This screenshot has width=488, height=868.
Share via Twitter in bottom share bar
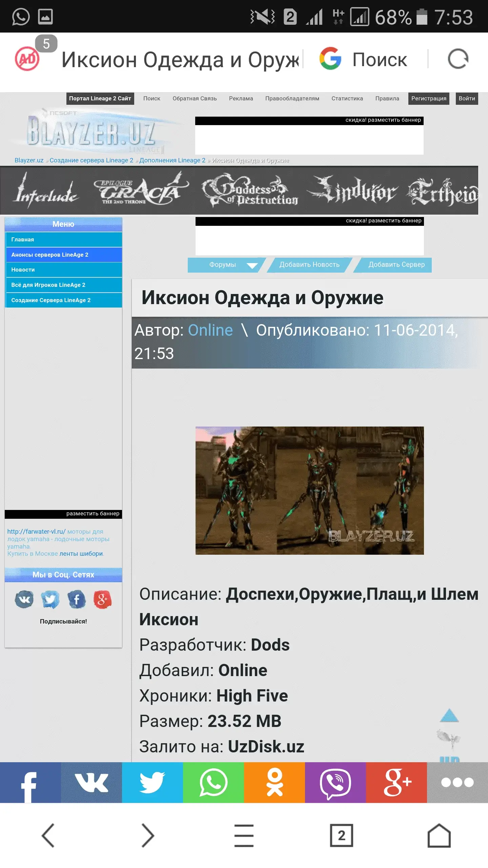coord(152,783)
